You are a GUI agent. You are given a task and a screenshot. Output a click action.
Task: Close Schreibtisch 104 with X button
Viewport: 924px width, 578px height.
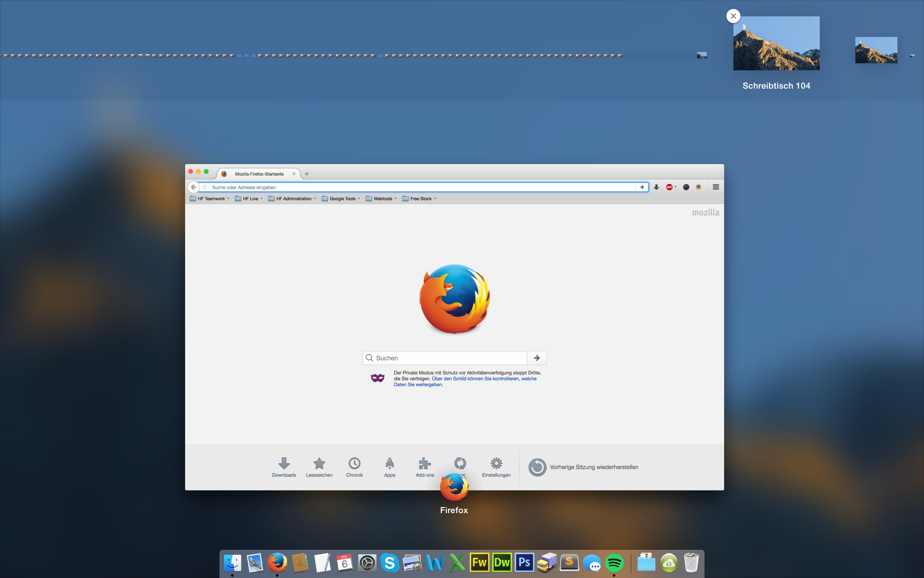click(x=733, y=16)
